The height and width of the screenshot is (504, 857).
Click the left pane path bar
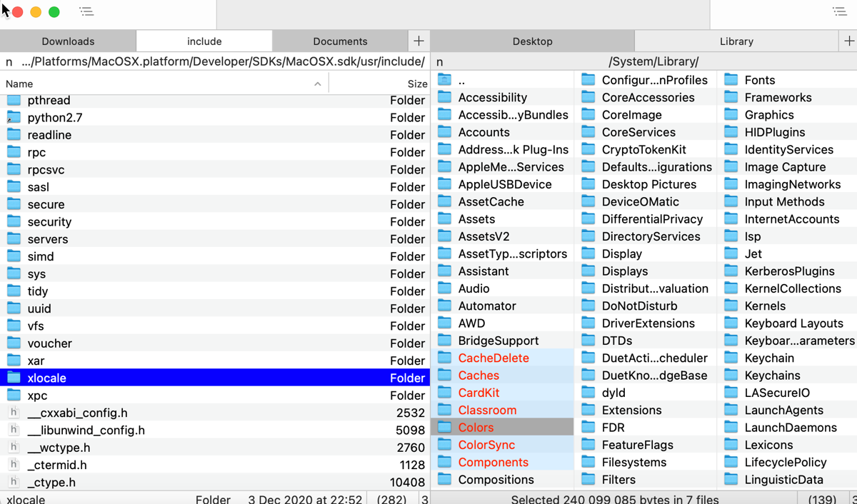223,61
